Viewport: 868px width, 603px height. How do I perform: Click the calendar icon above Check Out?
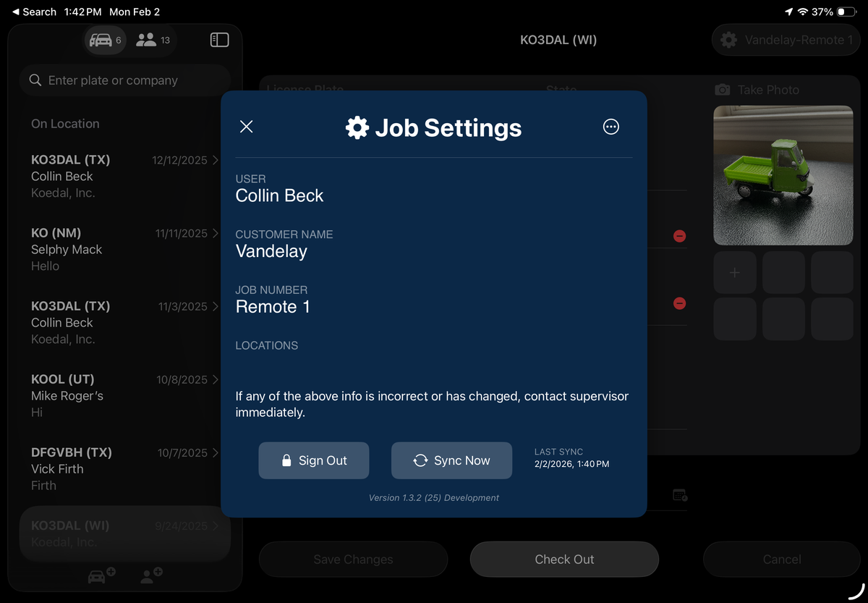(680, 495)
